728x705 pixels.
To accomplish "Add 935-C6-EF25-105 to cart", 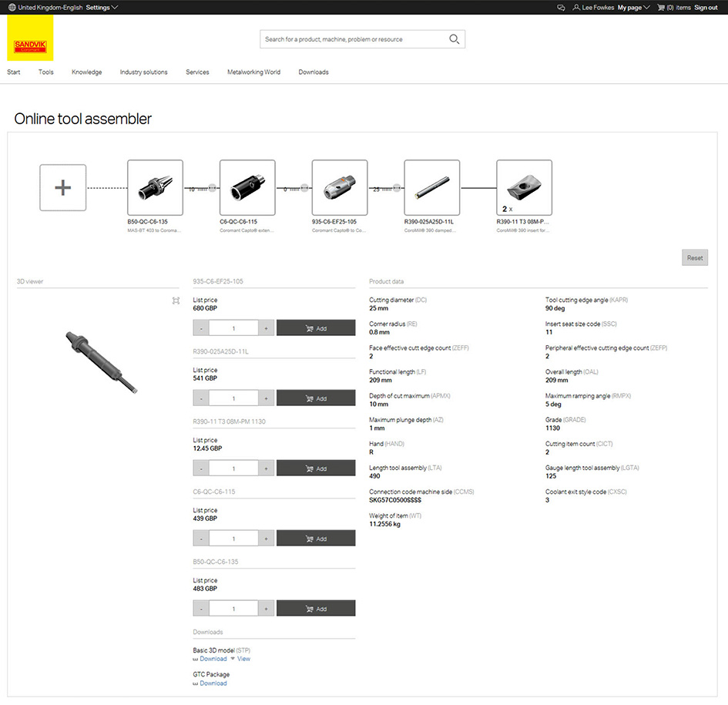I will [x=316, y=328].
